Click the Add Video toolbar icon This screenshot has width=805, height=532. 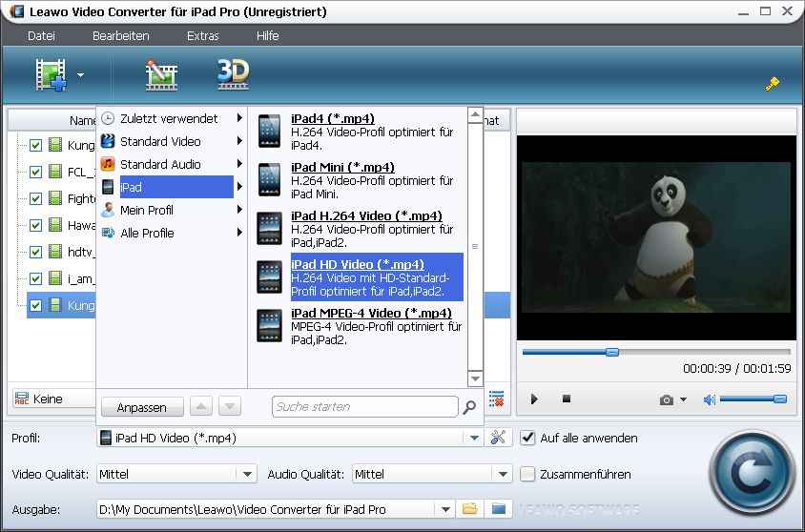[51, 75]
